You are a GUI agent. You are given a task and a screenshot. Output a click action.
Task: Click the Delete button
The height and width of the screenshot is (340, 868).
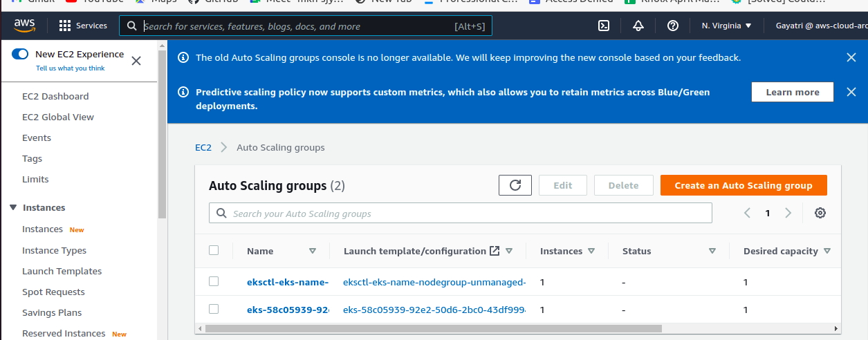pyautogui.click(x=623, y=185)
